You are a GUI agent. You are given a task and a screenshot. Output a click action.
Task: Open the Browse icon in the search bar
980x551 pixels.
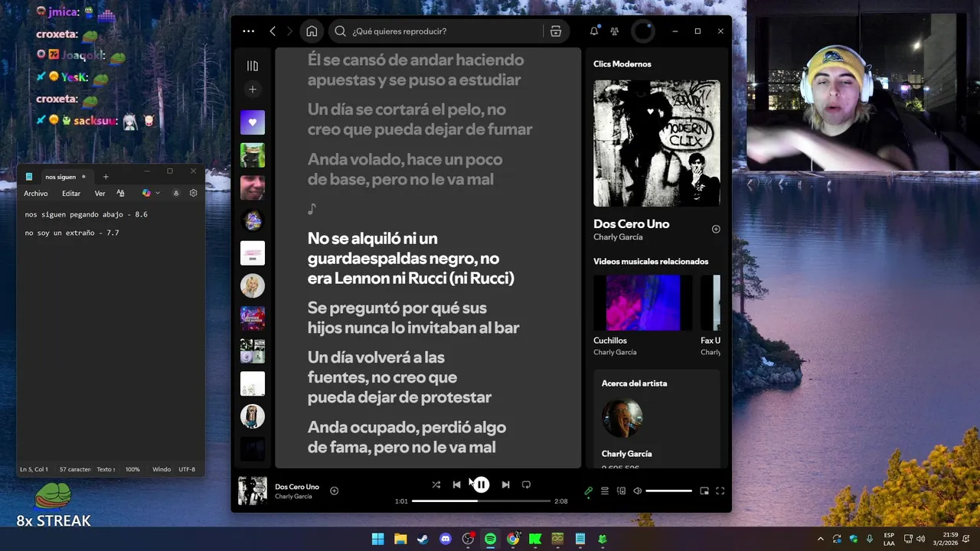(x=556, y=31)
